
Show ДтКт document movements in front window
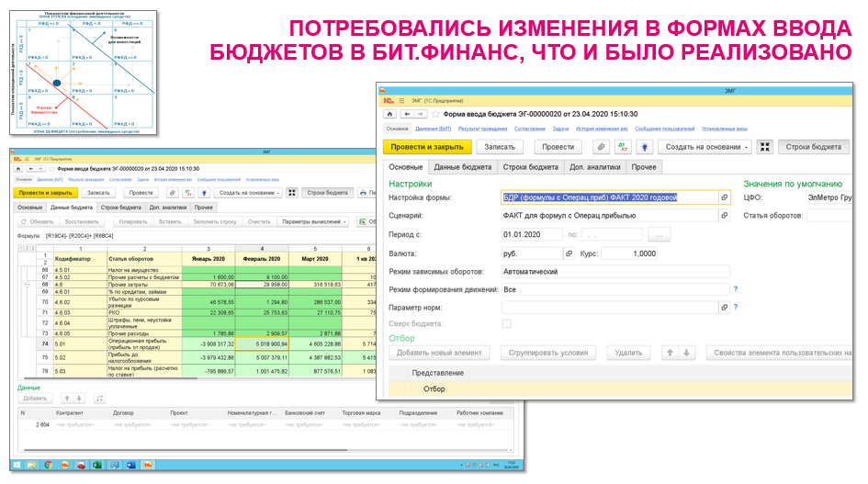click(x=623, y=147)
